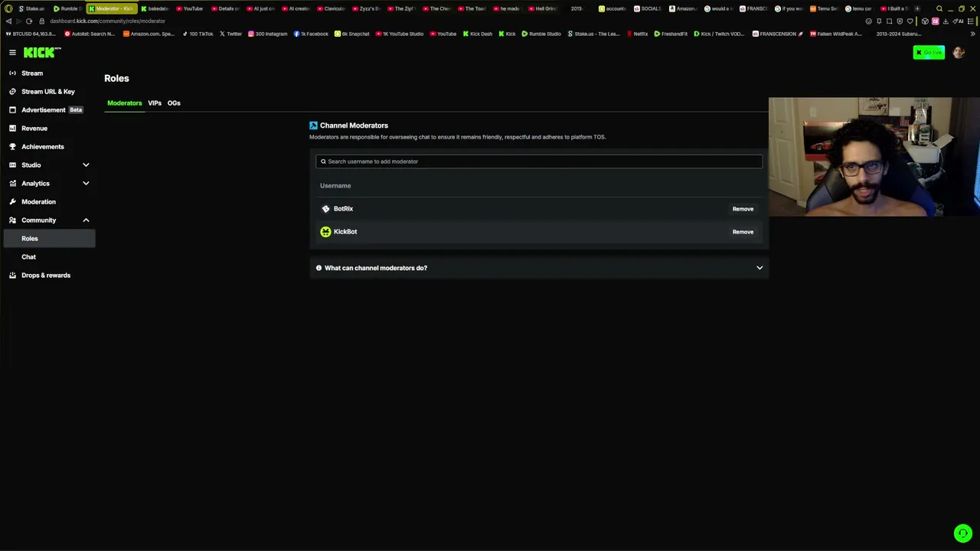Click the BotRix username text
This screenshot has height=551, width=980.
click(x=343, y=209)
